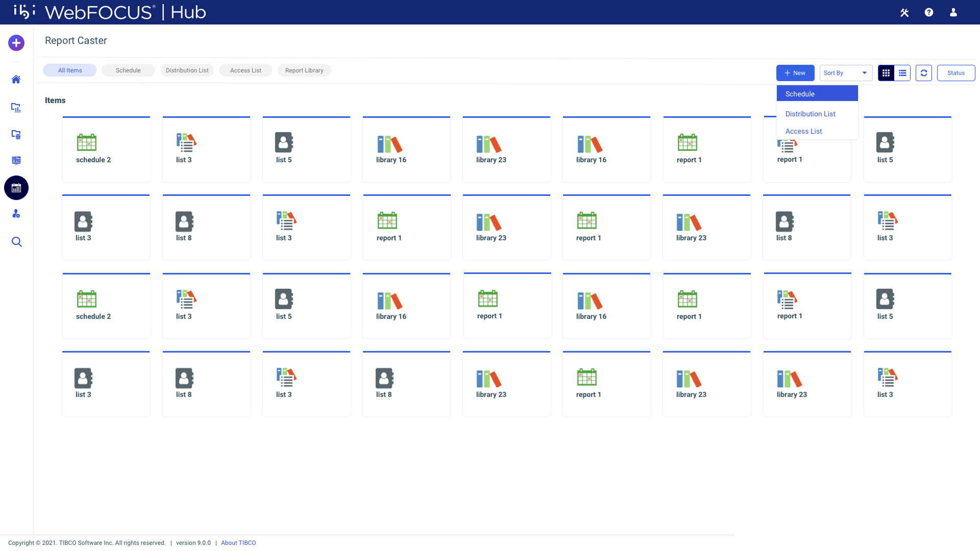The image size is (980, 551).
Task: Click the refresh icon button
Action: pyautogui.click(x=923, y=73)
